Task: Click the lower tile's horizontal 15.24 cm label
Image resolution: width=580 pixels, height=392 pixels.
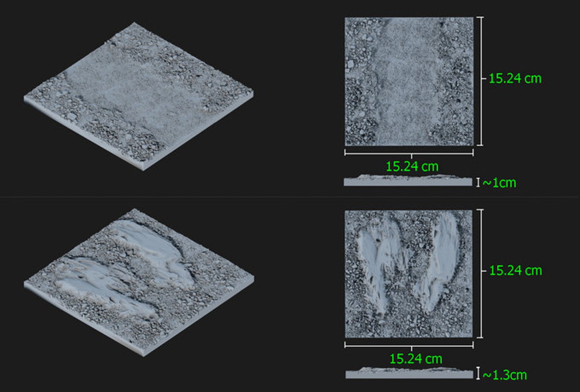Action: 416,359
